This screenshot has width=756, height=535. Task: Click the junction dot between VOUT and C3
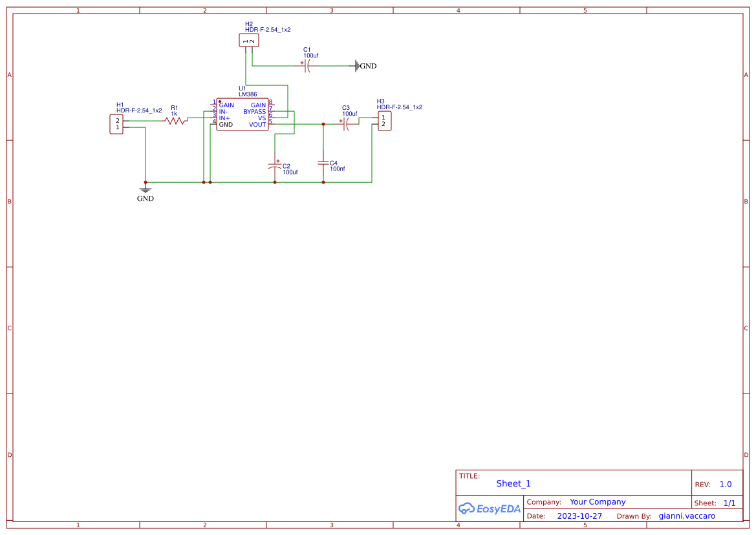[323, 123]
